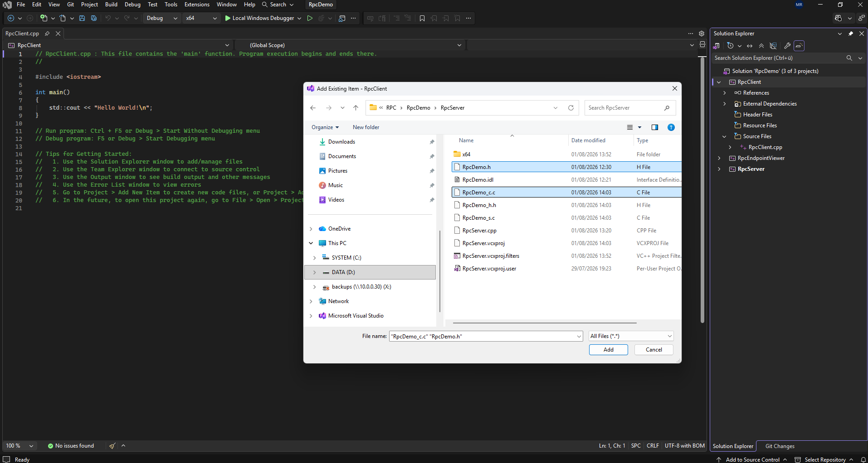868x463 pixels.
Task: Click Select Repository in the status bar
Action: click(x=824, y=459)
